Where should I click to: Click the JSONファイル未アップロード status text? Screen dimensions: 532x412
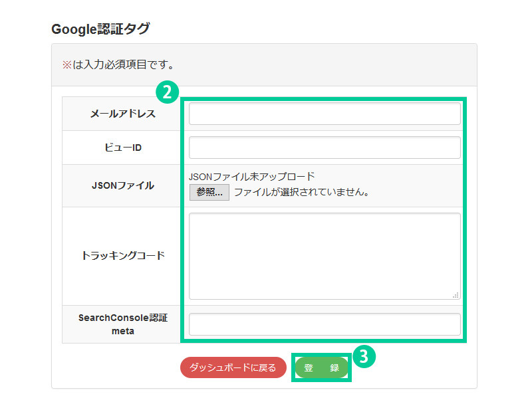(251, 177)
